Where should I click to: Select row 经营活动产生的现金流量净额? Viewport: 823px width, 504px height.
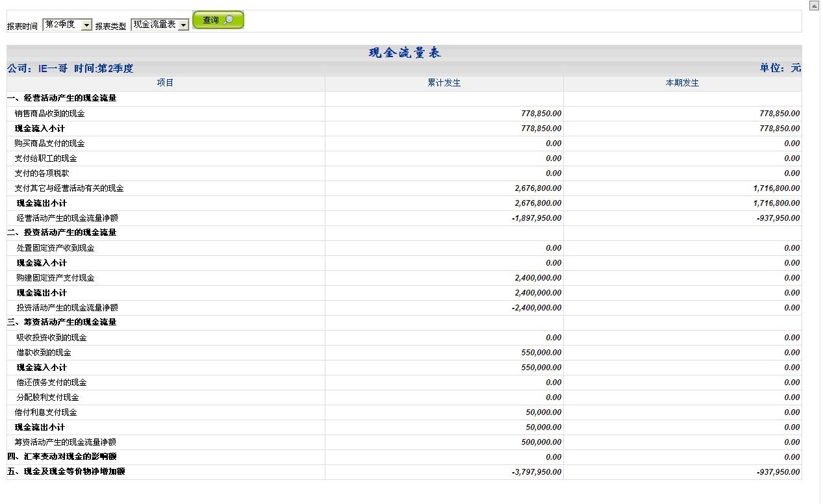[404, 218]
